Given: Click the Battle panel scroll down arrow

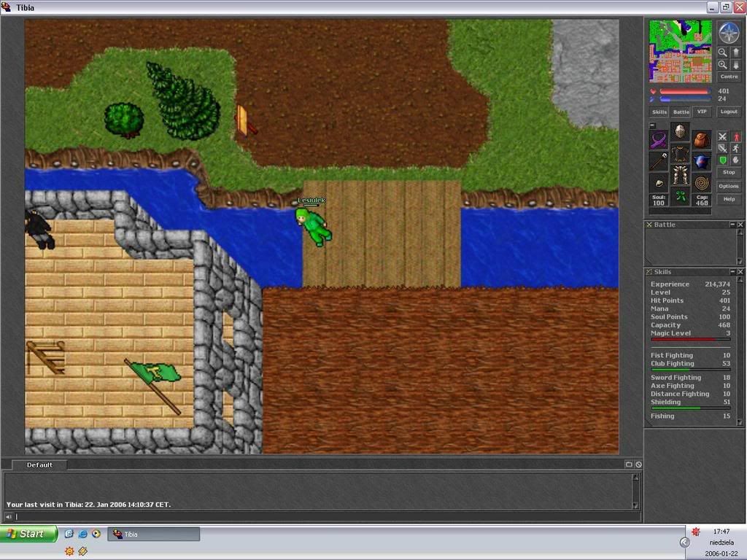Looking at the screenshot, I should coord(740,261).
